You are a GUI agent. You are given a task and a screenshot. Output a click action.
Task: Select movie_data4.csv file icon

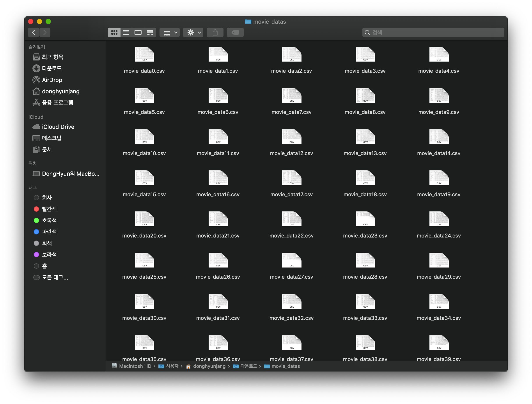[x=439, y=54]
